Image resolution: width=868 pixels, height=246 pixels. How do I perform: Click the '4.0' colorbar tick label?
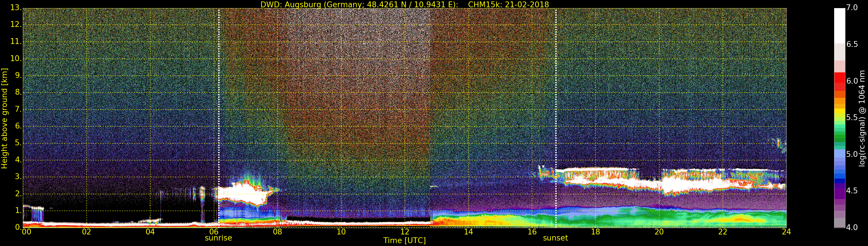(852, 227)
